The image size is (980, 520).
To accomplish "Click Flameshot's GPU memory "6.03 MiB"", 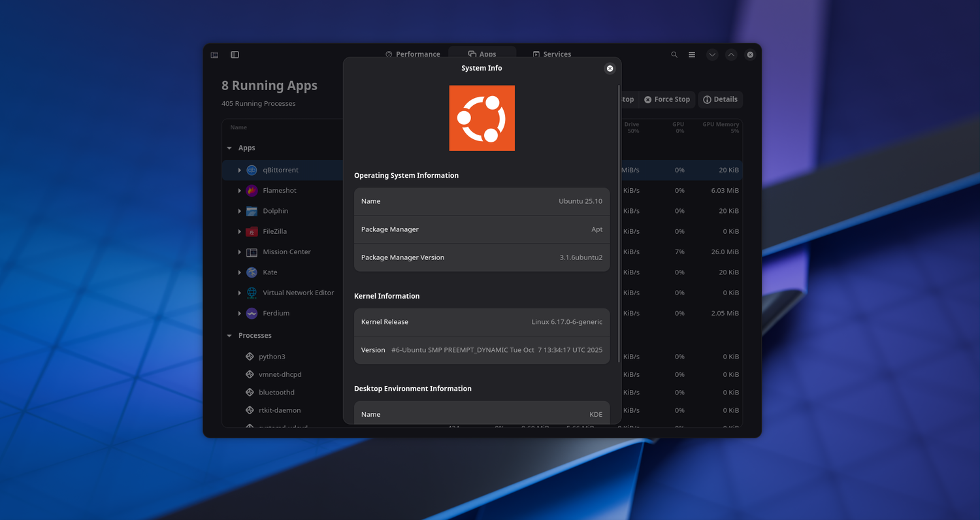I will (725, 191).
